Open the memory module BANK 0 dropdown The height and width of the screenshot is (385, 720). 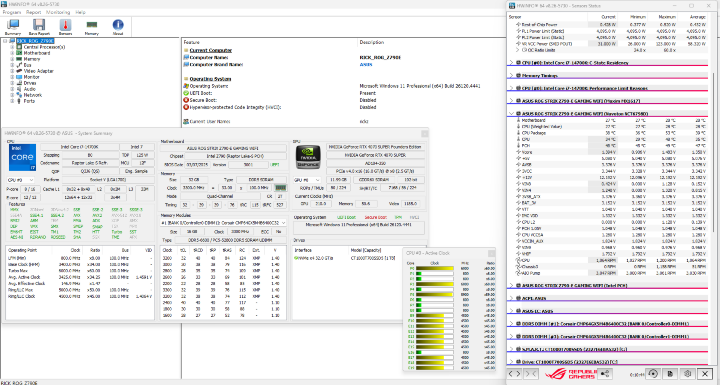click(x=224, y=223)
